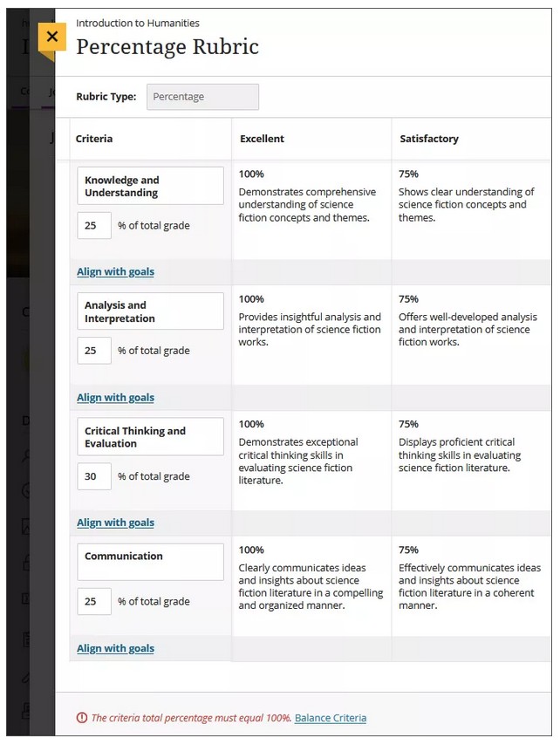Align Communication criterion with goals

(x=115, y=648)
